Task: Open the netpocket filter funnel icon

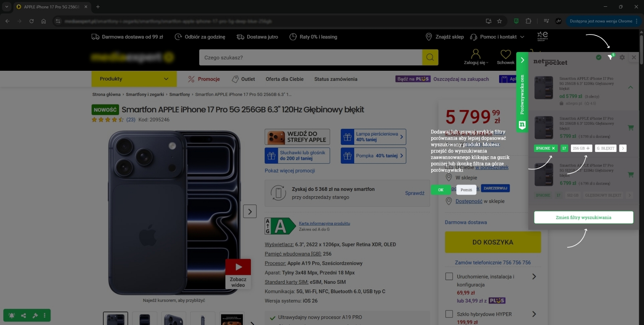Action: [610, 57]
